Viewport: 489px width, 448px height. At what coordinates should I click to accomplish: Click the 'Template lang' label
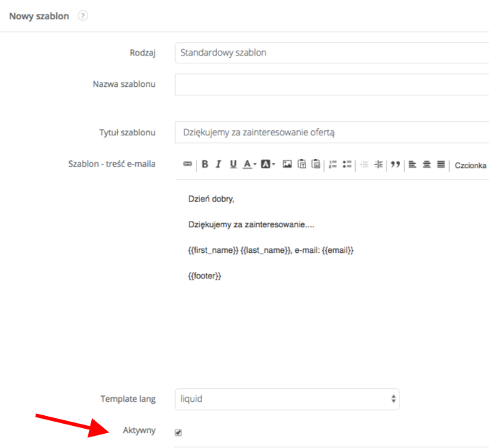coord(128,399)
